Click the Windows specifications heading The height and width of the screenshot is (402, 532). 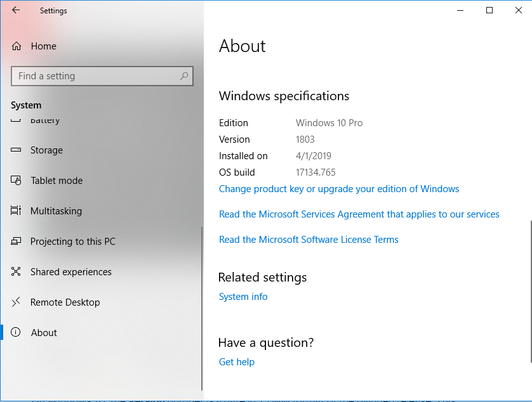(x=284, y=96)
